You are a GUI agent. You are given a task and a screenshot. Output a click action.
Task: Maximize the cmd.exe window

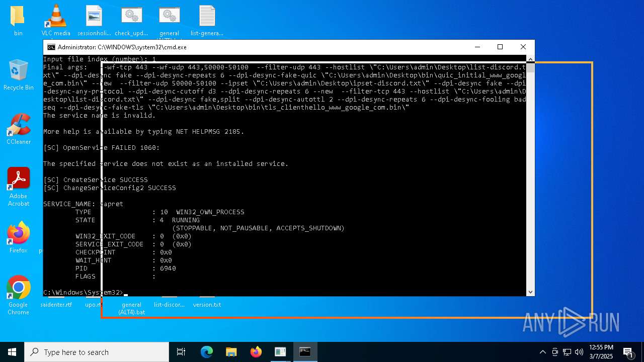[500, 47]
